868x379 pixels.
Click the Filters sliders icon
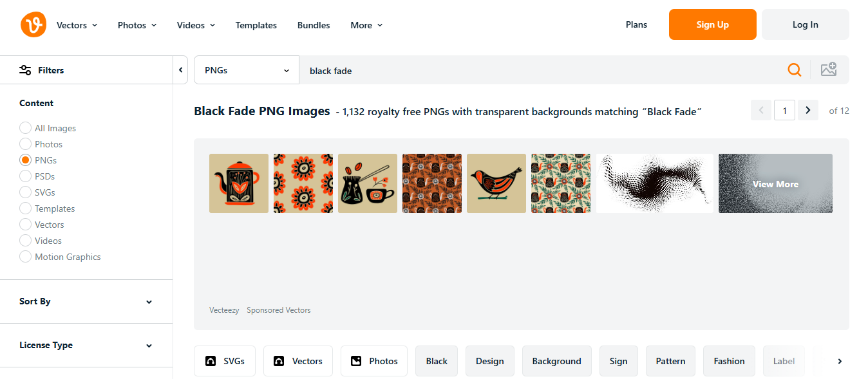coord(25,70)
